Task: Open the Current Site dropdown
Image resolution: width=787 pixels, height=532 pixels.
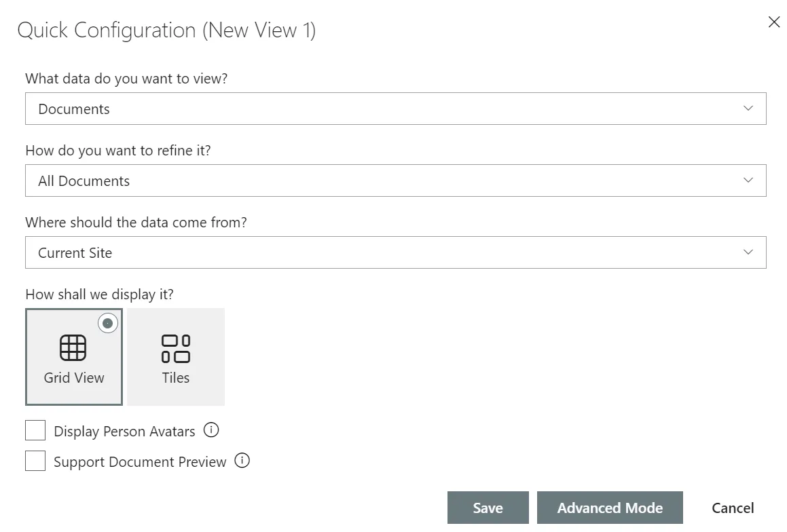Action: point(396,252)
